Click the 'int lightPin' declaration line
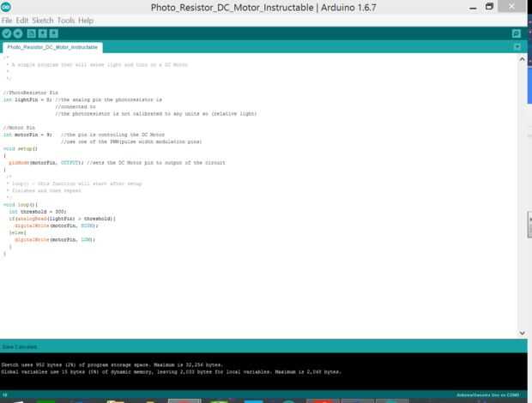The width and height of the screenshot is (532, 403). point(82,99)
